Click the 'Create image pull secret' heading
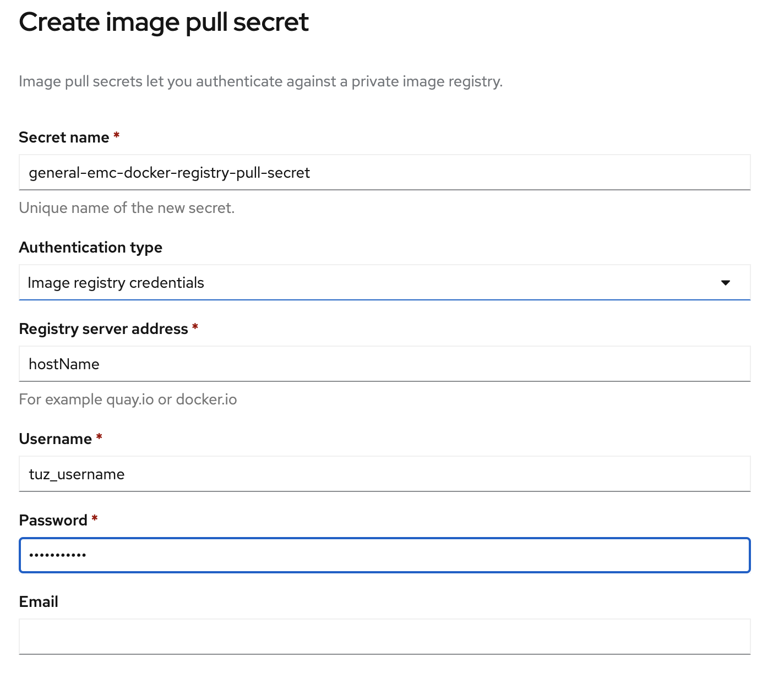 click(164, 23)
